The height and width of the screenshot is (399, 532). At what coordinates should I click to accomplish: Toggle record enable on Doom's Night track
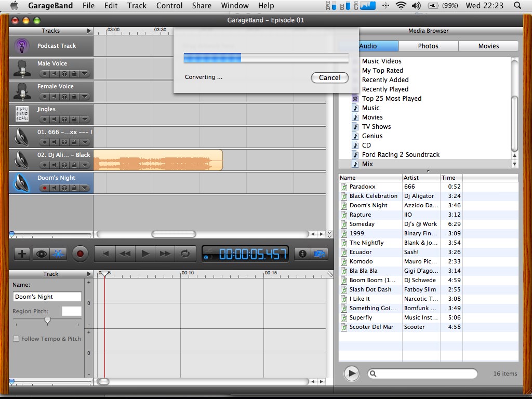pyautogui.click(x=44, y=188)
